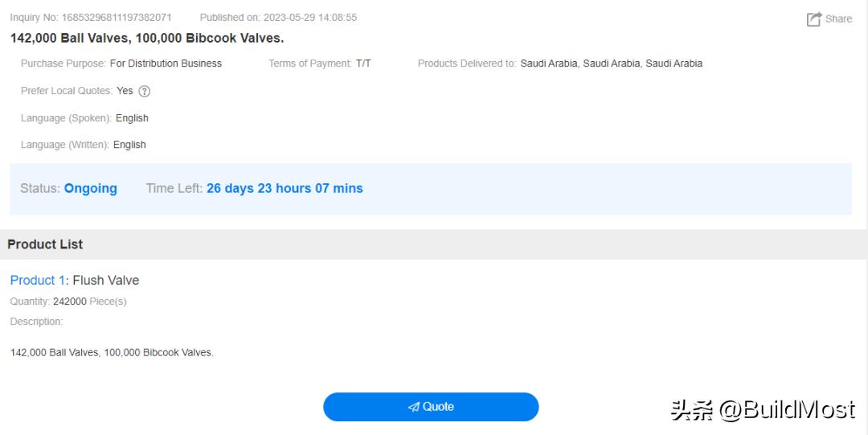Click the Ongoing status text

click(90, 188)
